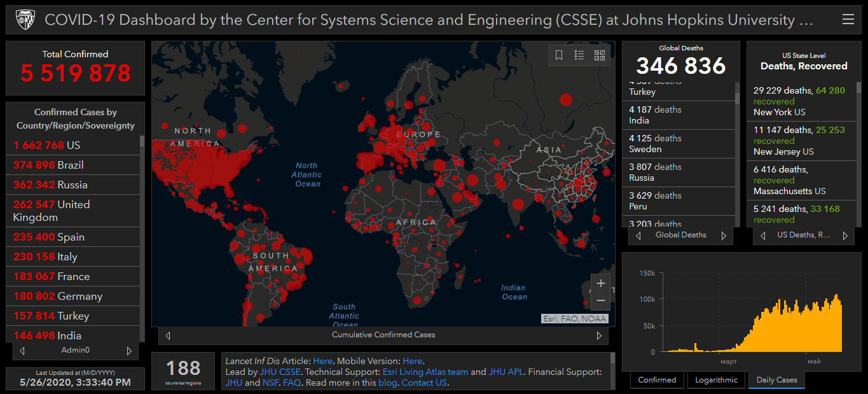Click the Esri, FAO, NOAA map attribution

(575, 319)
